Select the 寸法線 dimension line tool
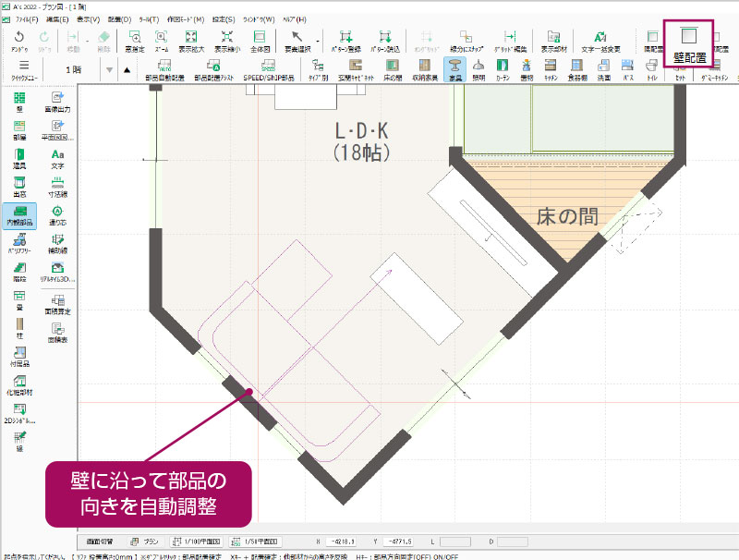The image size is (739, 560). (x=57, y=188)
